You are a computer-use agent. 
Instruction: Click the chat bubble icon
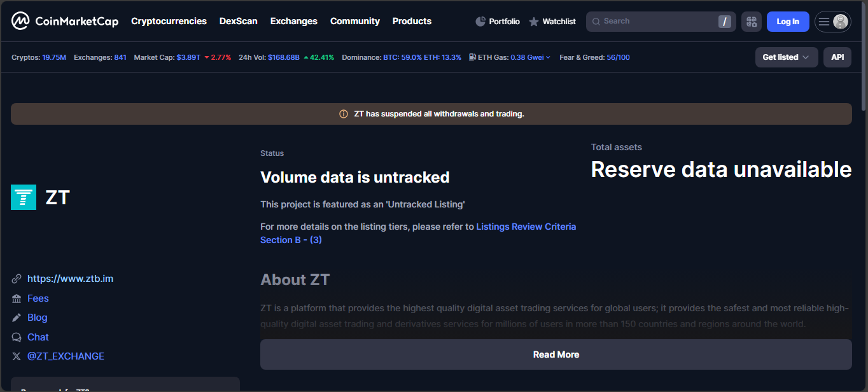17,337
